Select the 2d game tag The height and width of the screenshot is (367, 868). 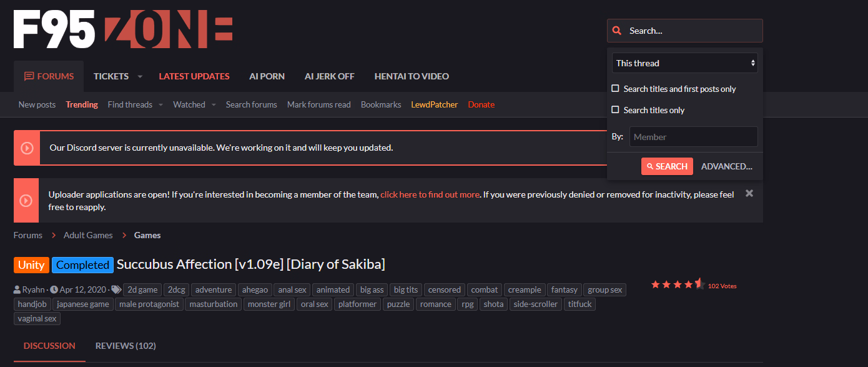point(142,289)
